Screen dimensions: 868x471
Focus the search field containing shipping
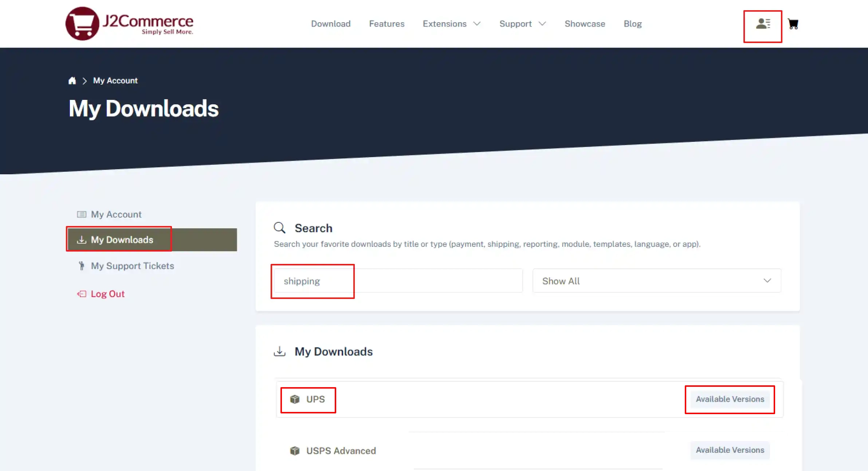point(398,281)
